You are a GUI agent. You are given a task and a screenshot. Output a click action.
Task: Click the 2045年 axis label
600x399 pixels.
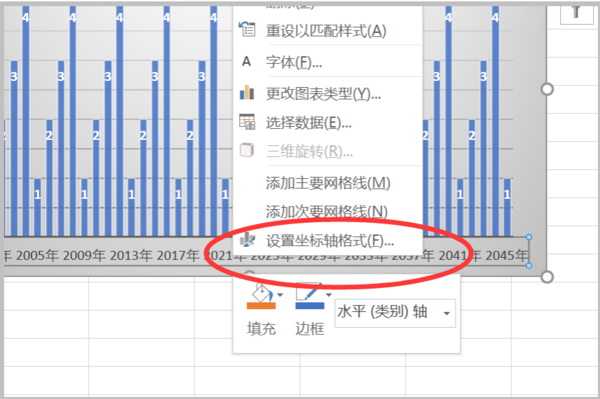507,256
